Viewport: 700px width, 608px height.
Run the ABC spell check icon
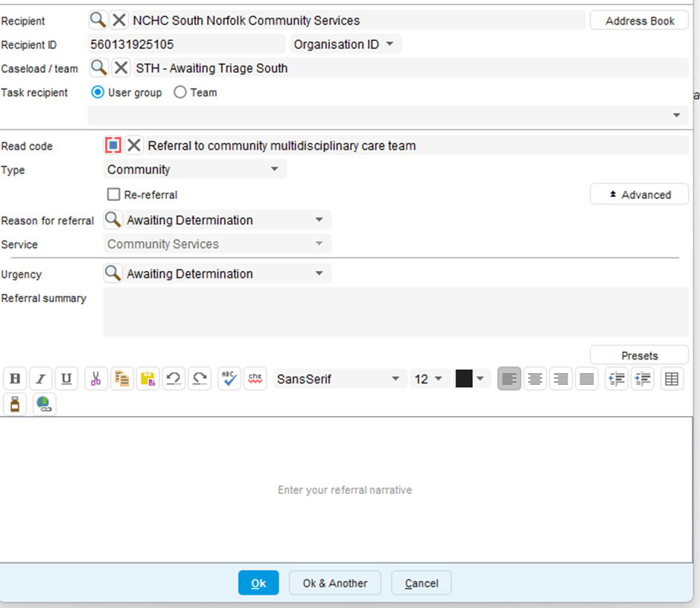229,379
